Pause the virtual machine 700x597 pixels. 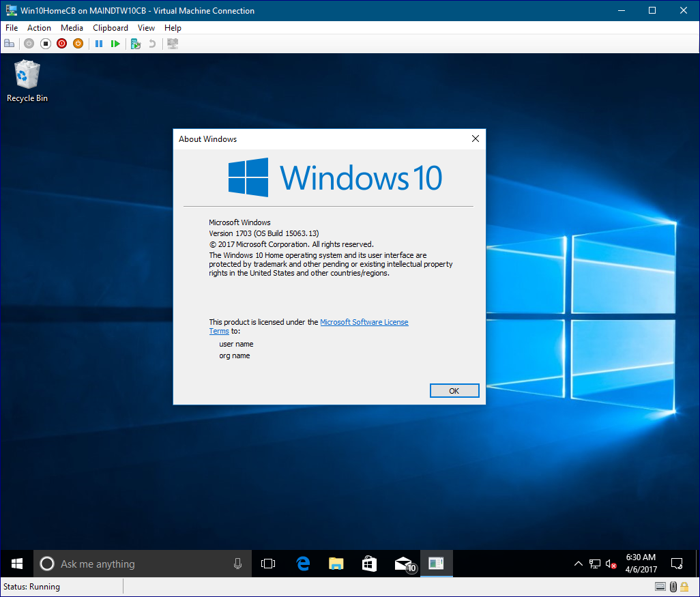99,44
